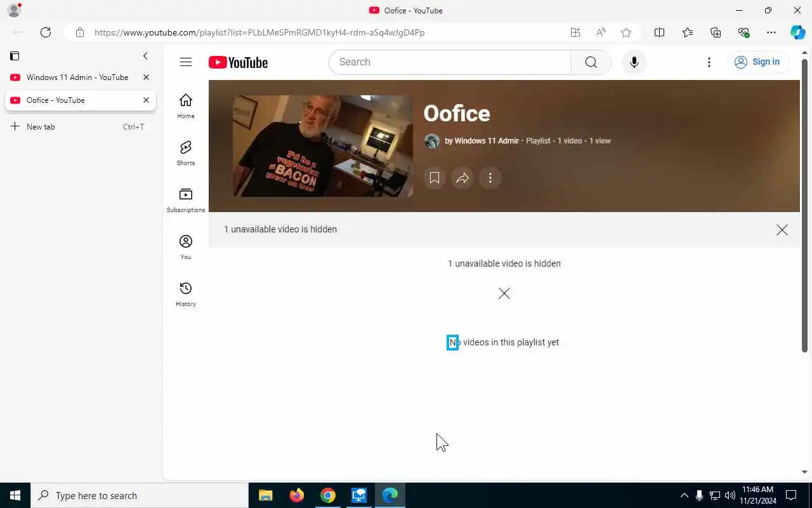812x508 pixels.
Task: Collapse the vertical tabs pane
Action: coord(145,56)
